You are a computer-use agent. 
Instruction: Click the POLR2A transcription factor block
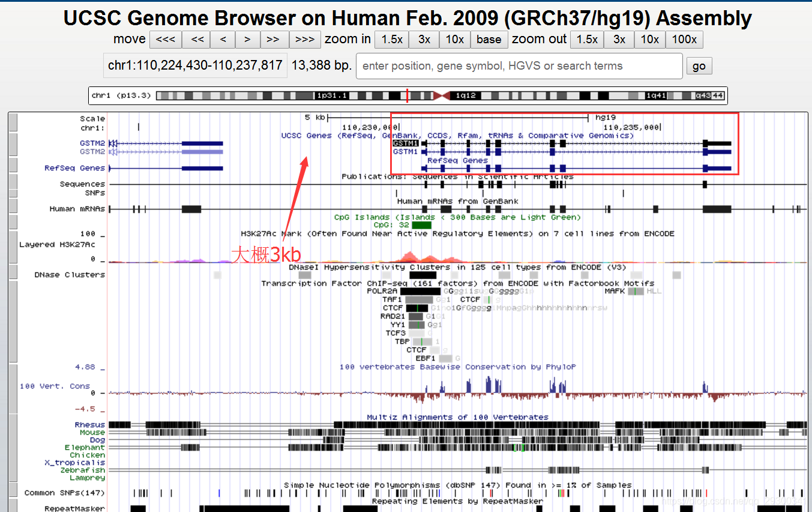point(420,291)
